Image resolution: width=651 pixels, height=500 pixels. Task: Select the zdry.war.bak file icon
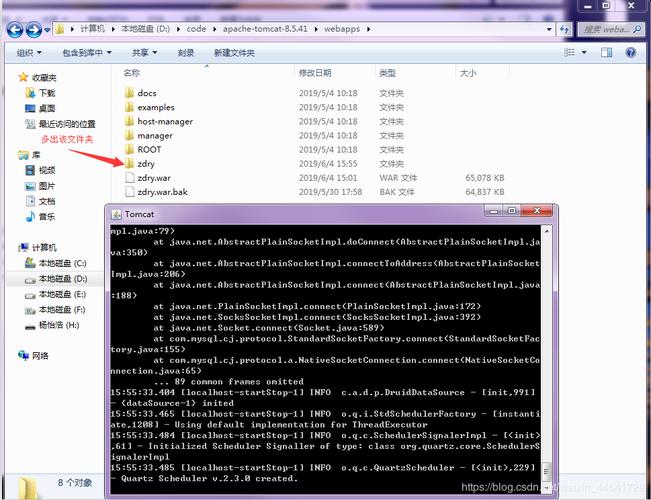coord(130,191)
